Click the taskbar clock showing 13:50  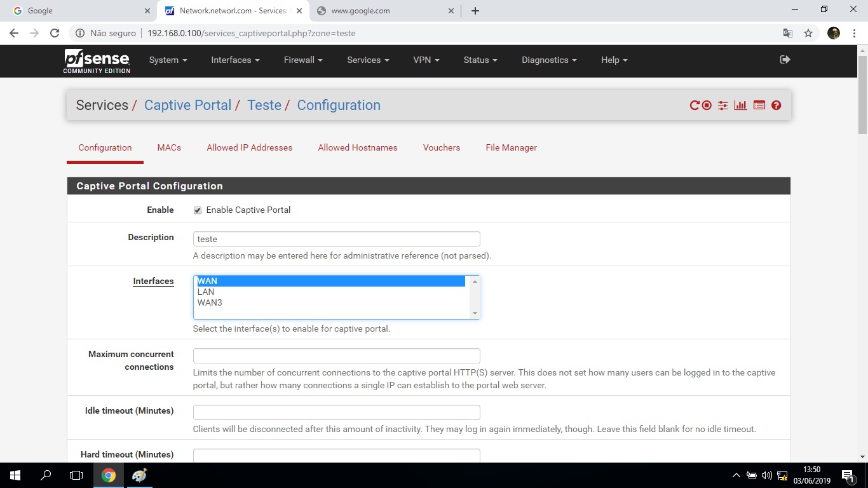click(x=812, y=475)
